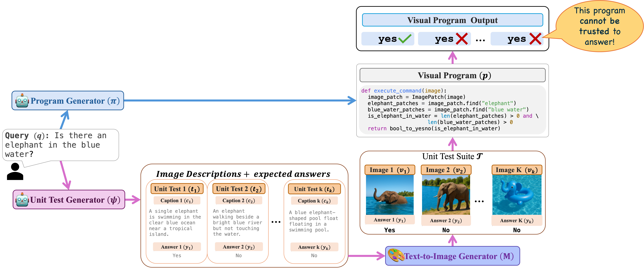
Task: Click the red X beside the second yes
Action: coord(462,39)
